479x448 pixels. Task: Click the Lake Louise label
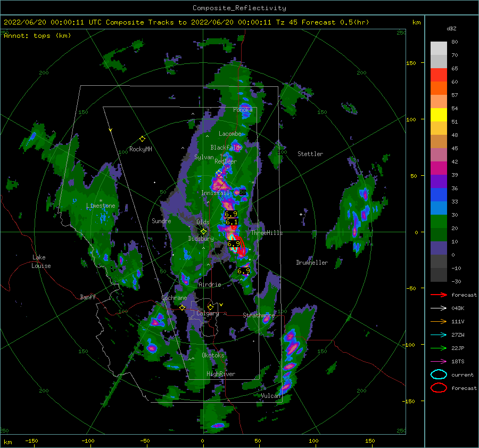pos(41,262)
